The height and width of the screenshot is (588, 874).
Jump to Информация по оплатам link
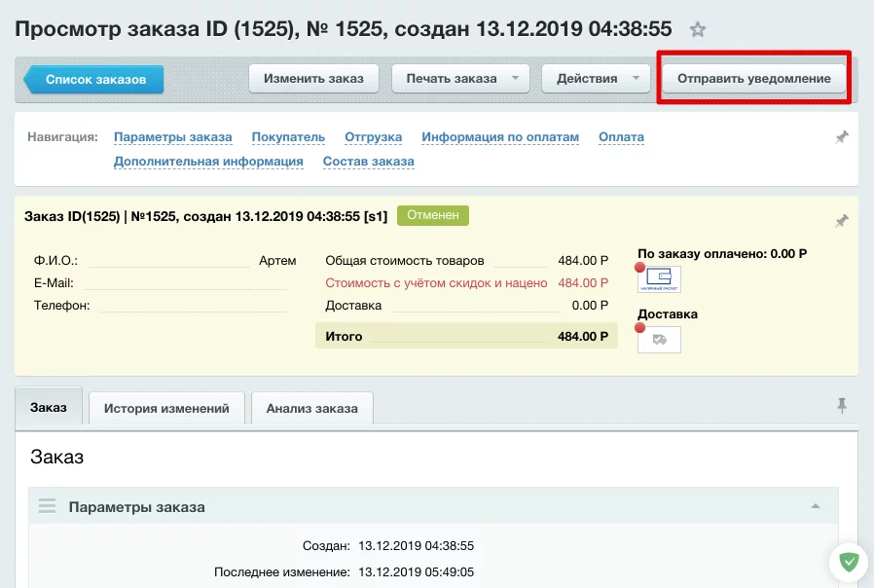click(500, 137)
